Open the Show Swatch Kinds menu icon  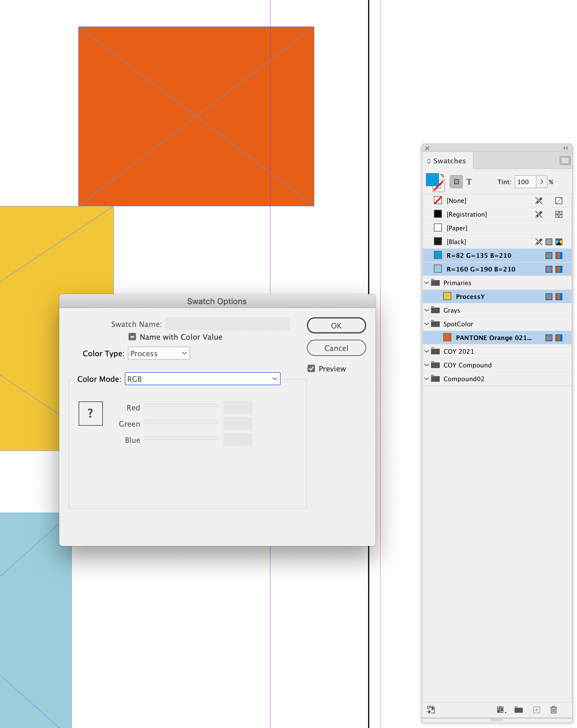click(x=501, y=709)
